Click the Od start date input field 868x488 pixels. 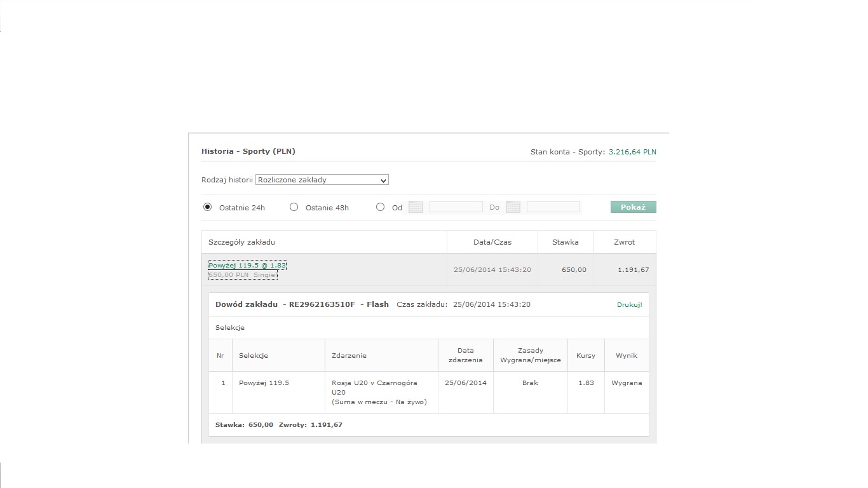point(456,207)
